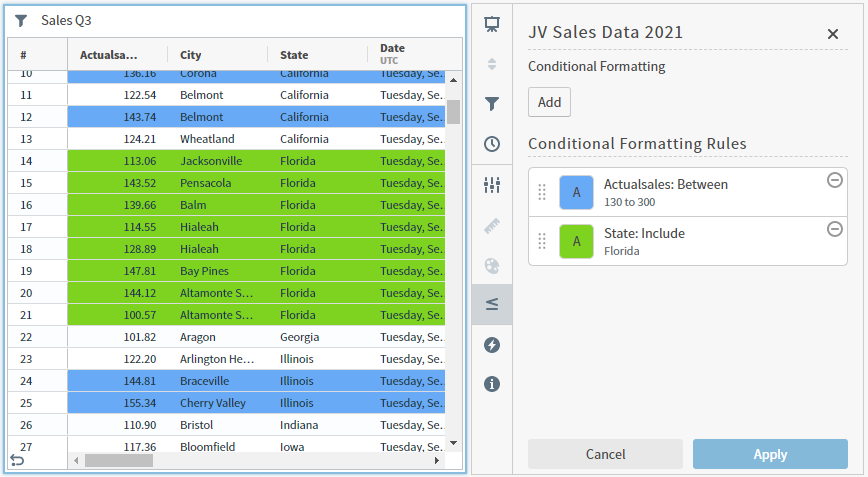This screenshot has width=868, height=477.
Task: Open the sliders settings icon in sidebar
Action: coord(492,185)
